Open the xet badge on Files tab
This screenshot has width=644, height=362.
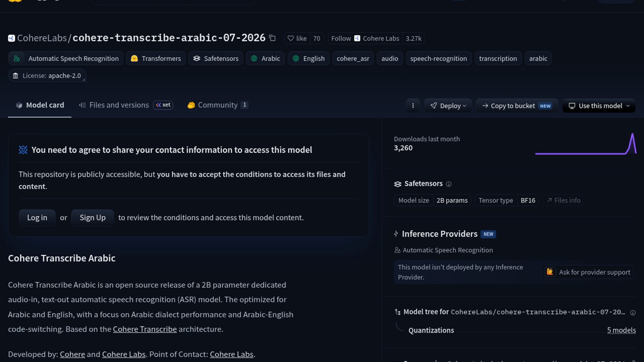pos(163,105)
